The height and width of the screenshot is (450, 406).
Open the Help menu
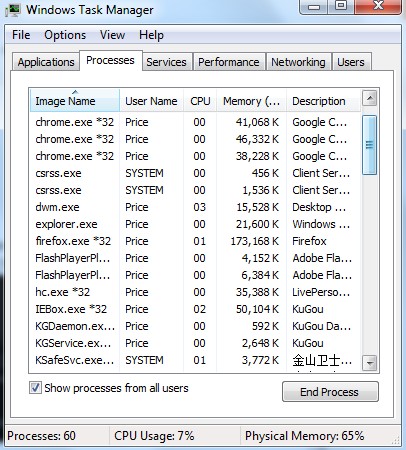click(151, 35)
